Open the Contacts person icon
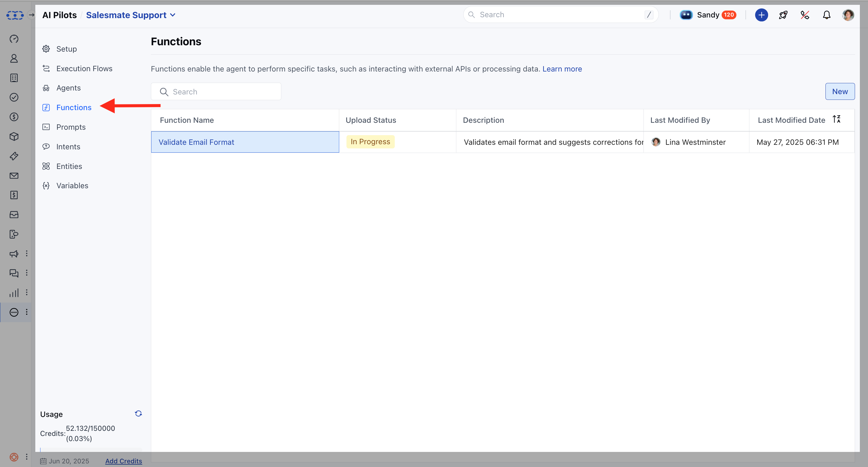 pos(14,58)
